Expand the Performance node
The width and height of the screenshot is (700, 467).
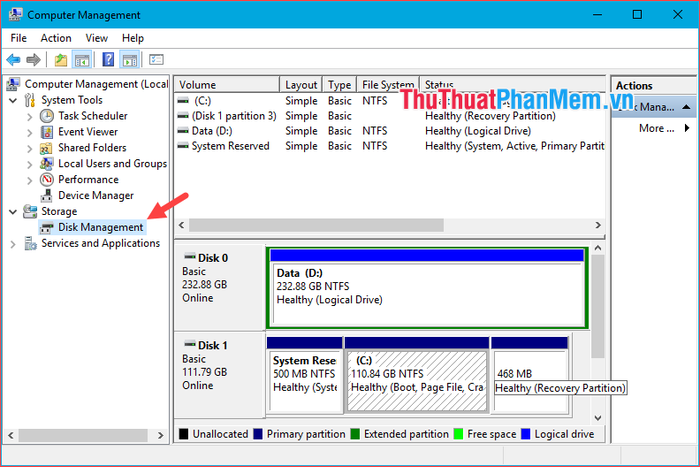(x=29, y=180)
